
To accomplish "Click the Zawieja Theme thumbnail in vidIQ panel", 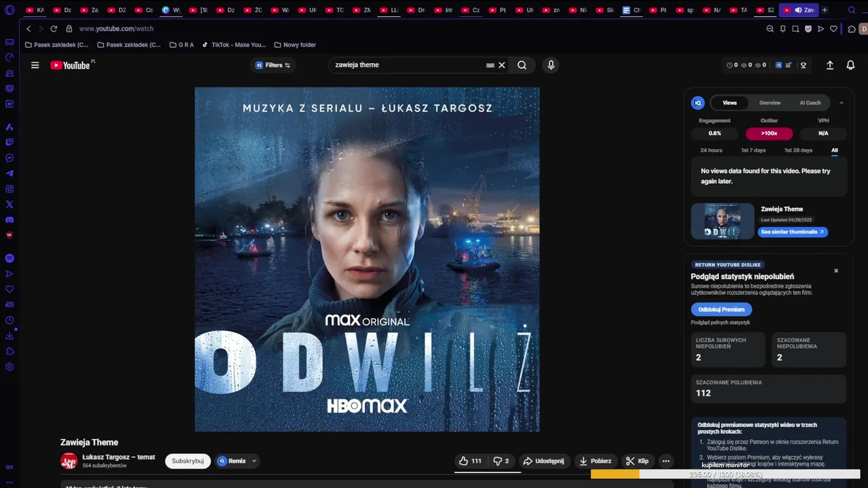I will [722, 221].
